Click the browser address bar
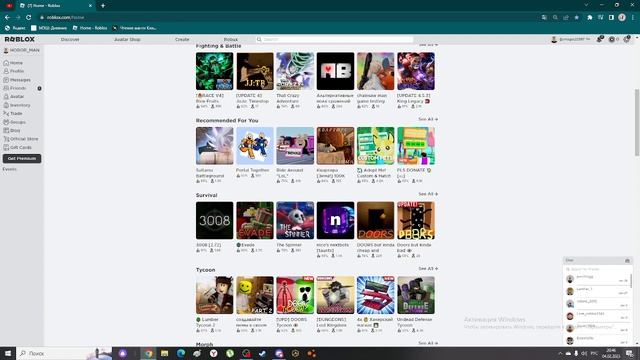The height and width of the screenshot is (360, 640). pyautogui.click(x=286, y=18)
